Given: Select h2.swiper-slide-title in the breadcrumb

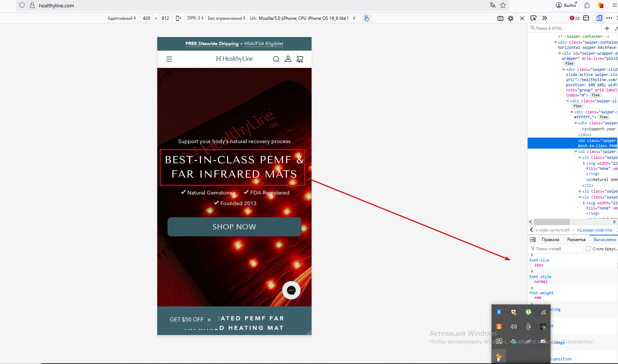Looking at the screenshot, I should (x=595, y=230).
